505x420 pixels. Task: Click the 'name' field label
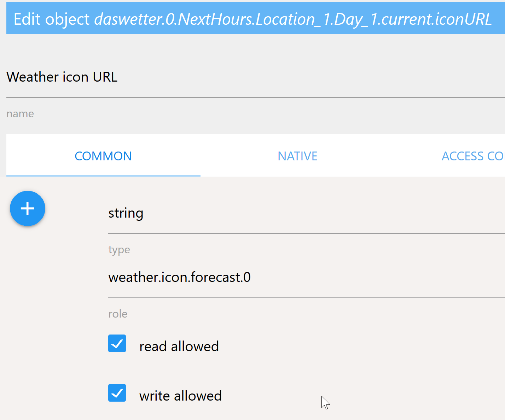click(x=20, y=114)
